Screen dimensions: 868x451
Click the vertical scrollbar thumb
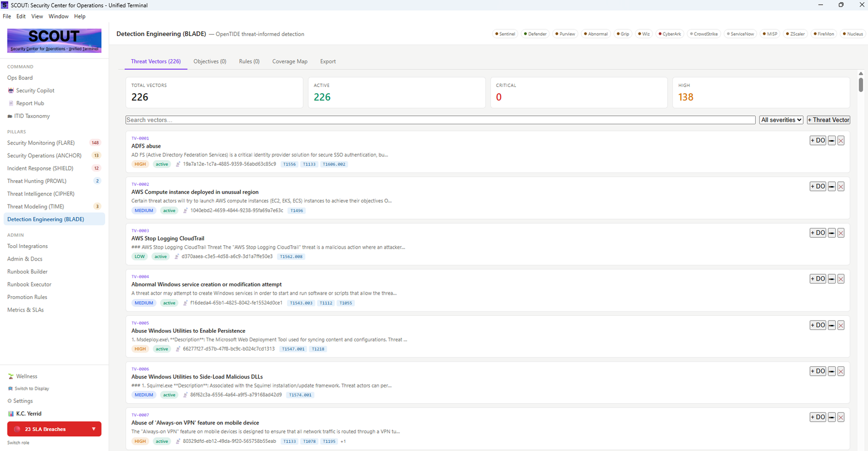pyautogui.click(x=861, y=85)
